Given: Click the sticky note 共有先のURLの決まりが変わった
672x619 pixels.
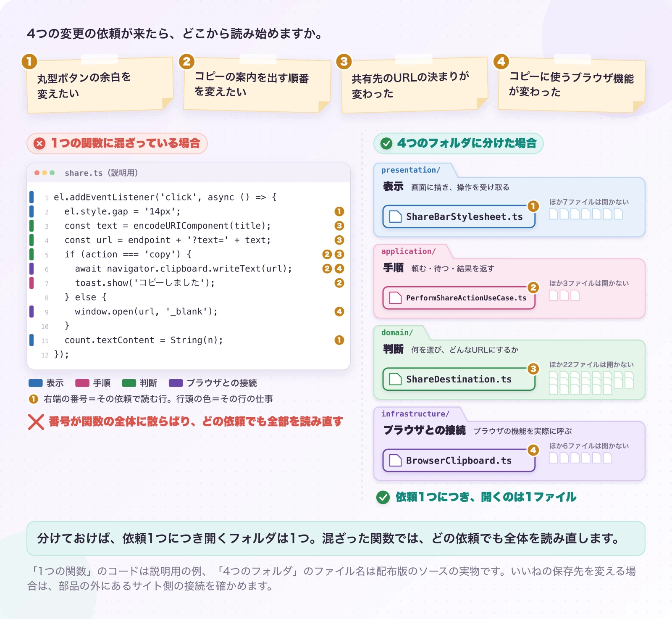Looking at the screenshot, I should tap(415, 85).
